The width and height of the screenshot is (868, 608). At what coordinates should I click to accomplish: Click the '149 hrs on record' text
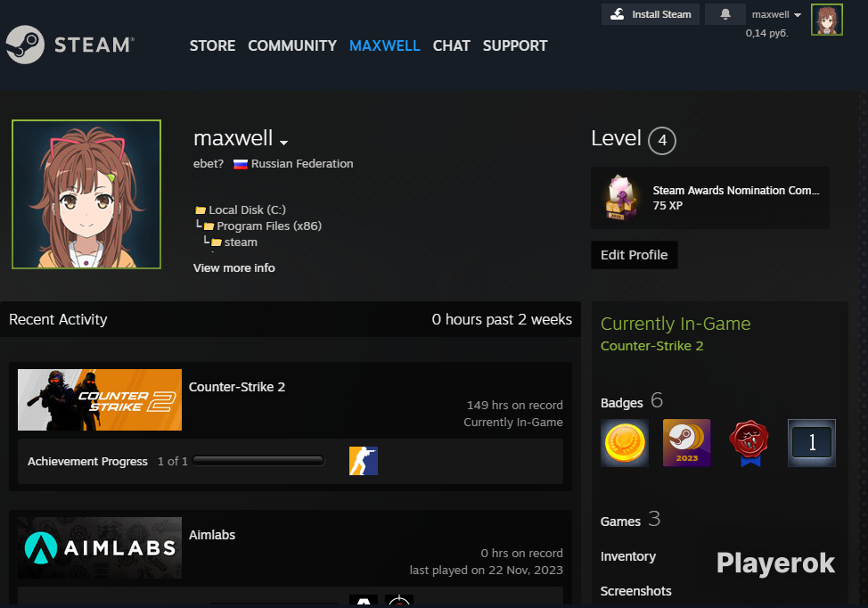(515, 406)
